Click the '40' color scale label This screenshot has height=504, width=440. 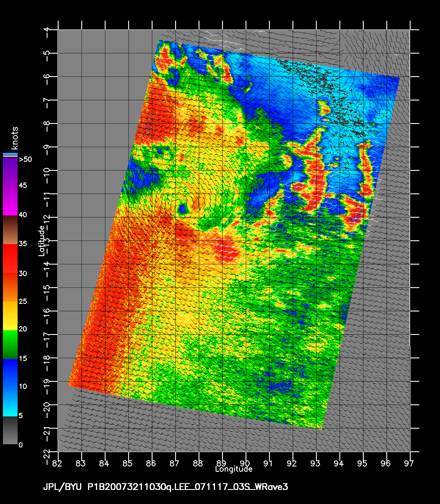pos(23,215)
